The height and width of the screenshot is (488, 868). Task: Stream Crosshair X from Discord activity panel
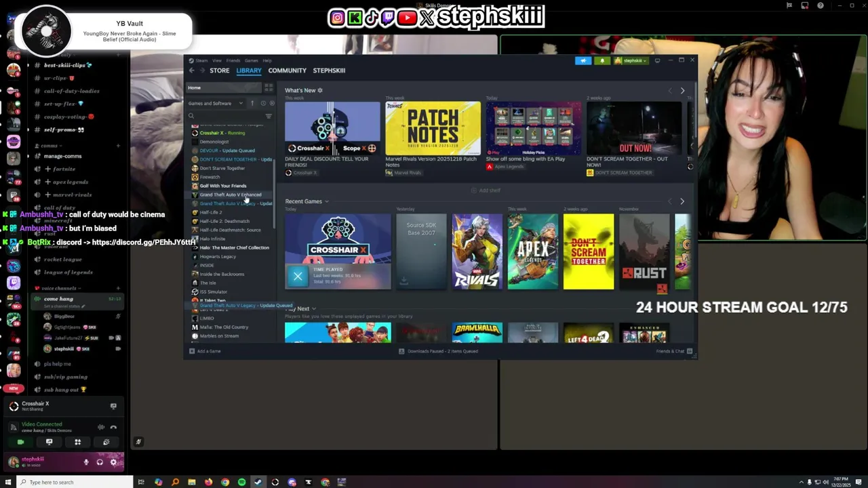click(113, 406)
